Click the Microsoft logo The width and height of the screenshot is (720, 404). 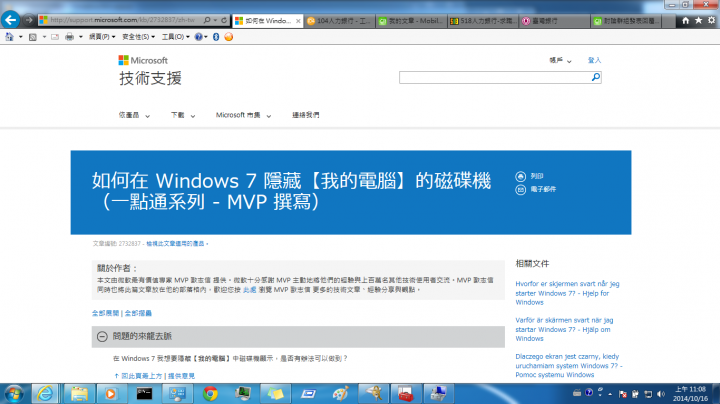tap(143, 60)
